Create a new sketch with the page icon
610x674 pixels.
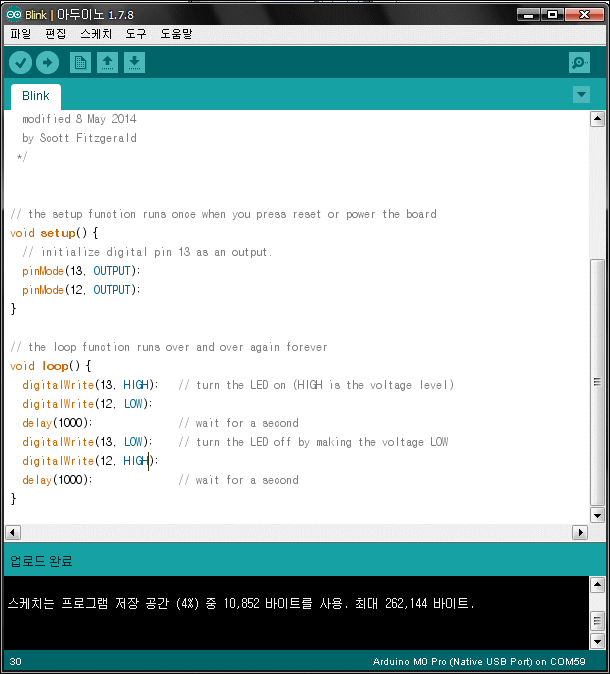click(80, 63)
